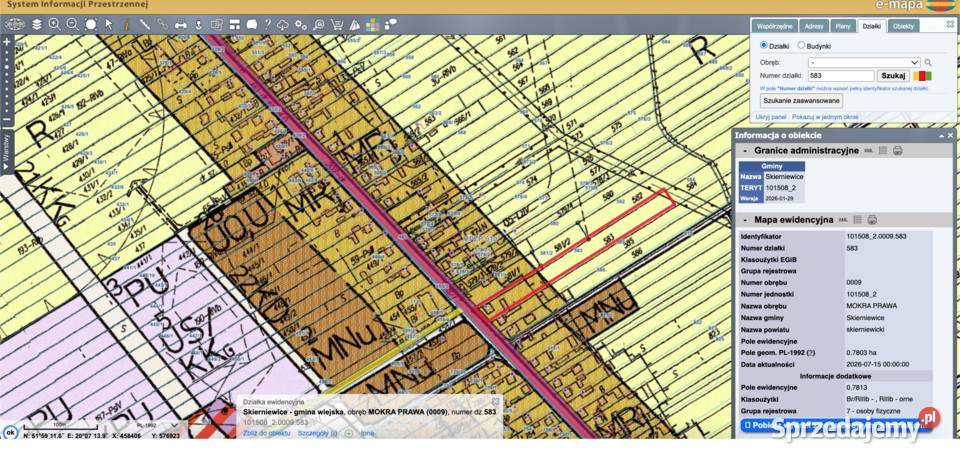Click plus at top of zoom slider

(7, 42)
